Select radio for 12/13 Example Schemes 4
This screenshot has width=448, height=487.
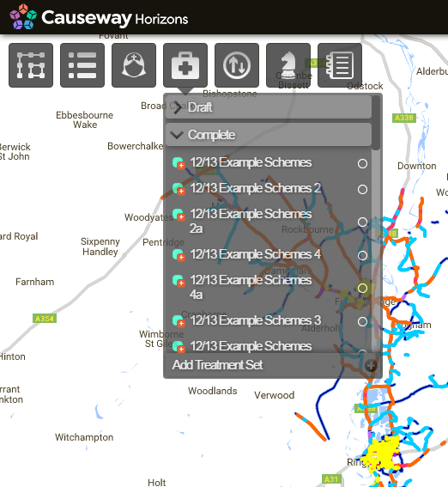(362, 255)
